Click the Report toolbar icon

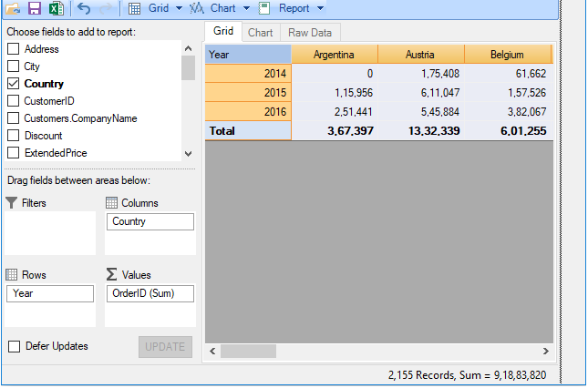(263, 8)
